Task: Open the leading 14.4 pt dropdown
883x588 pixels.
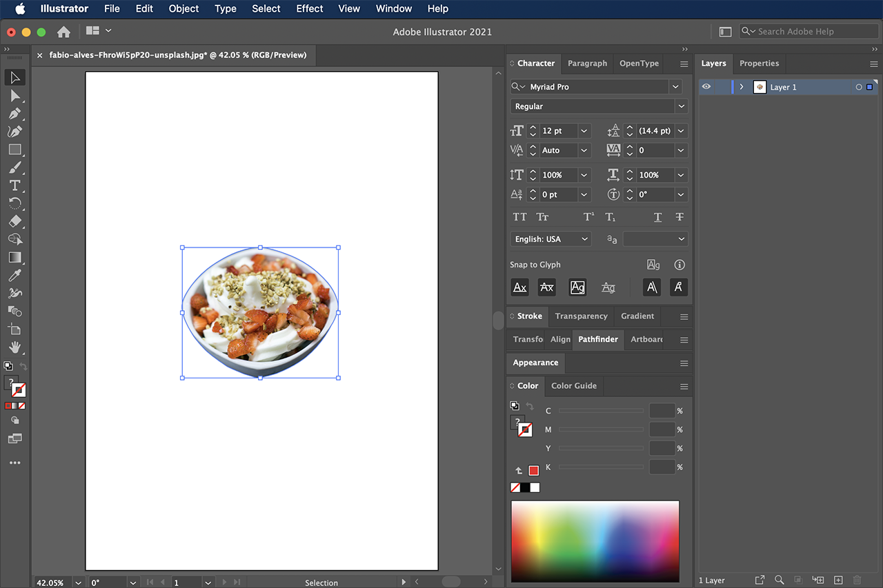Action: pyautogui.click(x=682, y=131)
